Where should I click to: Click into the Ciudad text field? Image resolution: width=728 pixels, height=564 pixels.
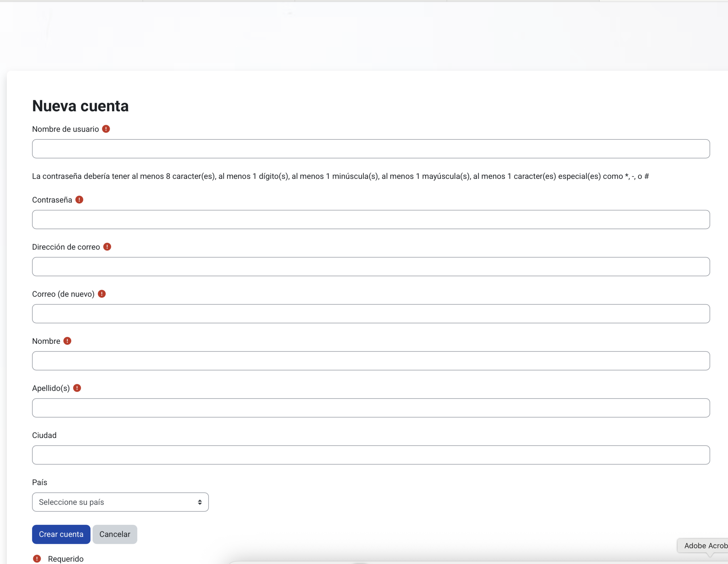(371, 455)
